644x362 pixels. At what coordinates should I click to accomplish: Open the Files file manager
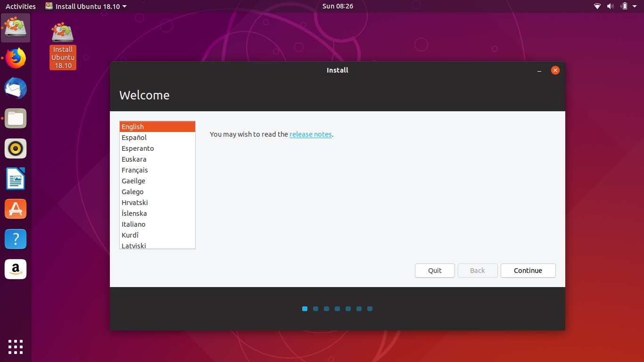click(x=16, y=118)
